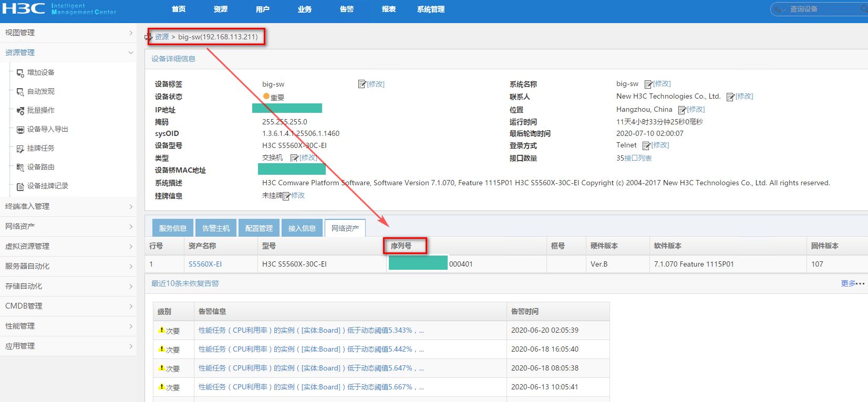Image resolution: width=868 pixels, height=402 pixels.
Task: Click the 自动发现 auto discovery icon
Action: click(20, 92)
